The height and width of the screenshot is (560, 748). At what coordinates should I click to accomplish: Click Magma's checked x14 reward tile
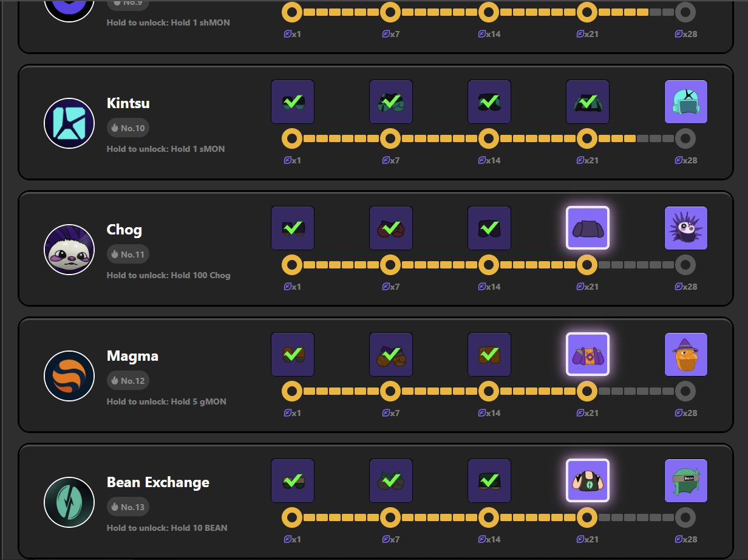tap(489, 354)
